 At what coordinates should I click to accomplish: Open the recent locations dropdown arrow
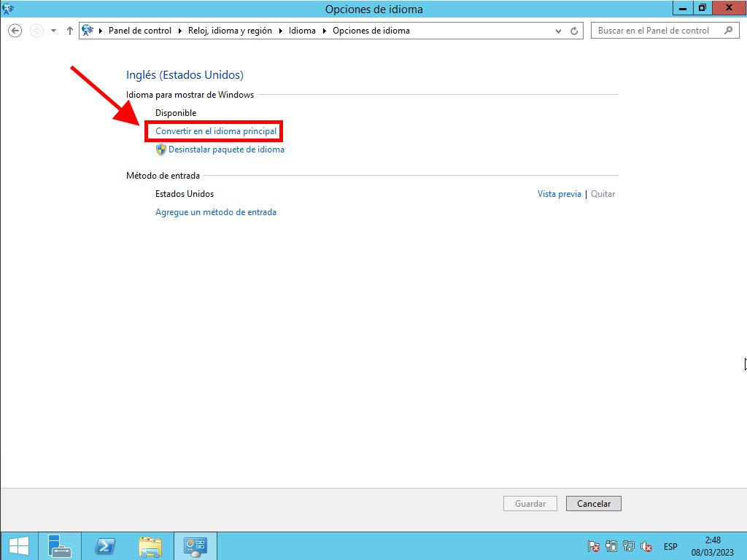[53, 31]
